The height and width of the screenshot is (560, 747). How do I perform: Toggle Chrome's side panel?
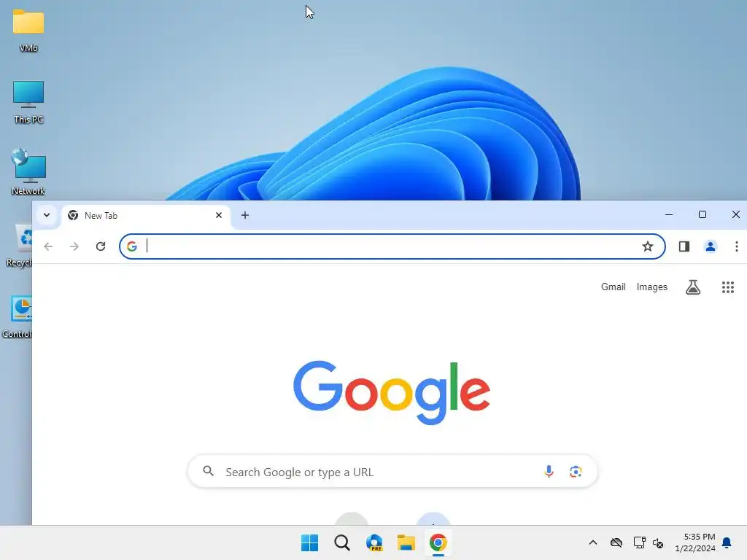(x=684, y=246)
